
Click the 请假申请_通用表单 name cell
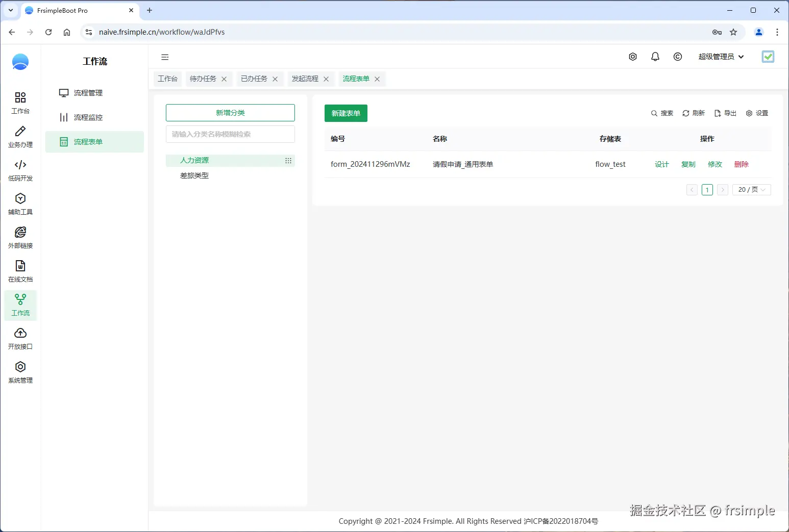click(463, 164)
